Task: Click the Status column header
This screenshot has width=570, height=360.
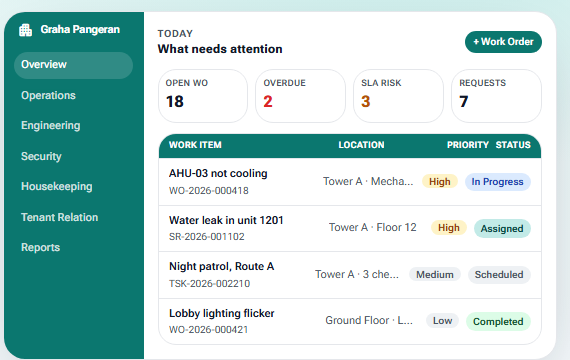Action: tap(513, 145)
